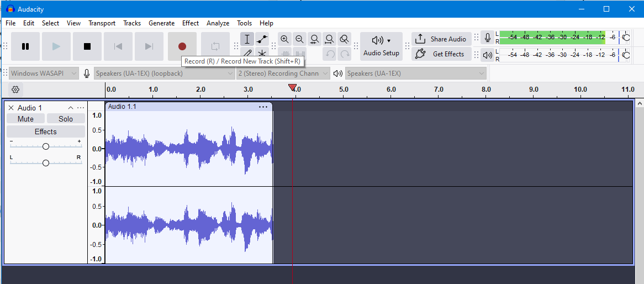Skip to start of track
644x284 pixels.
118,46
